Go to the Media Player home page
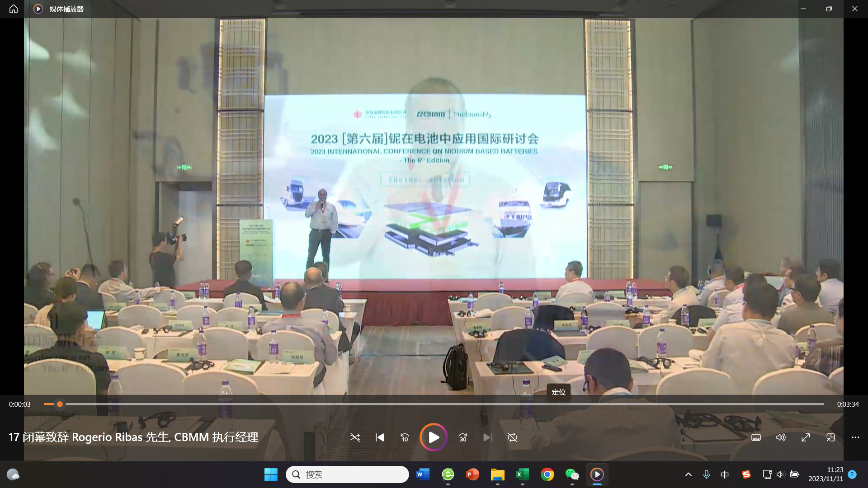This screenshot has height=488, width=868. coord(14,9)
